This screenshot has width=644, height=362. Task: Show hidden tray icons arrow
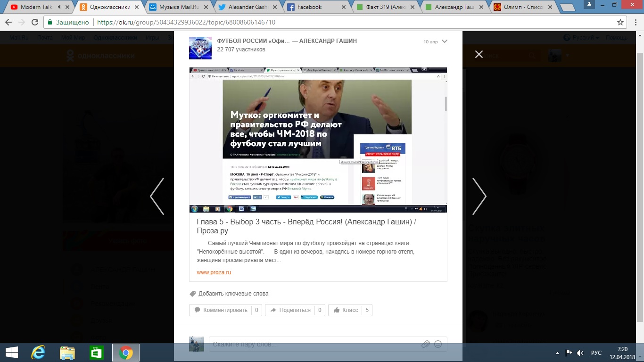click(558, 353)
